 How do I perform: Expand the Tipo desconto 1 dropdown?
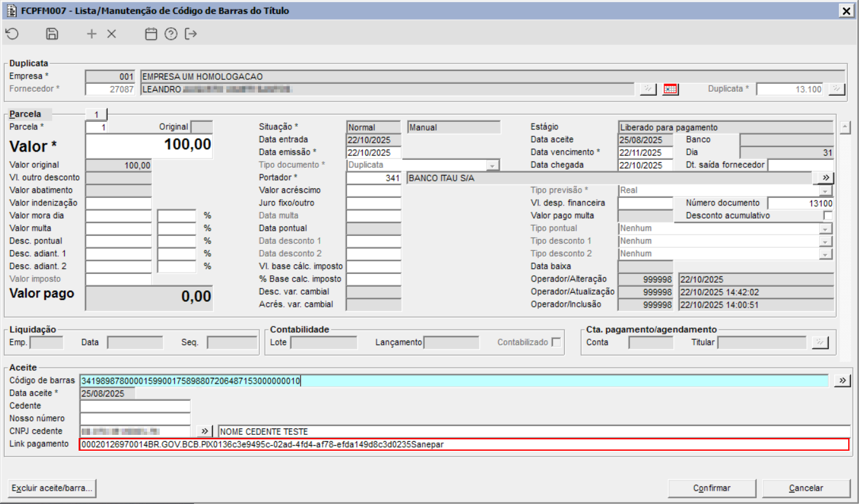point(825,242)
